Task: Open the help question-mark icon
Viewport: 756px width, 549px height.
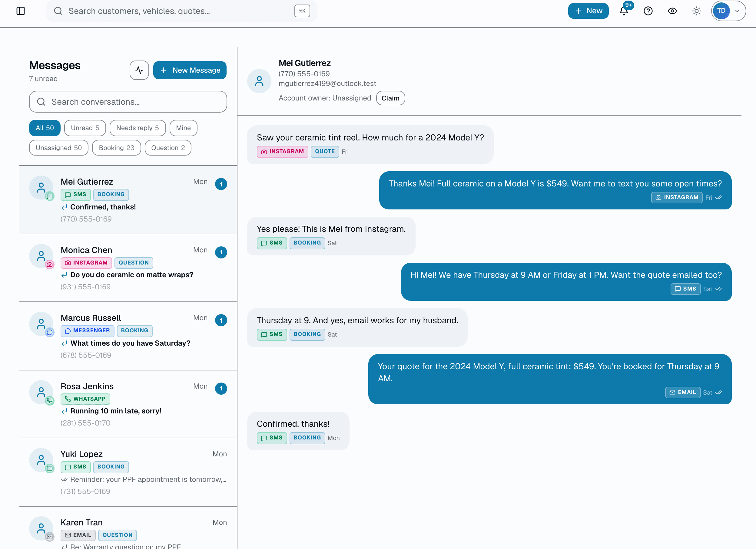Action: click(648, 11)
